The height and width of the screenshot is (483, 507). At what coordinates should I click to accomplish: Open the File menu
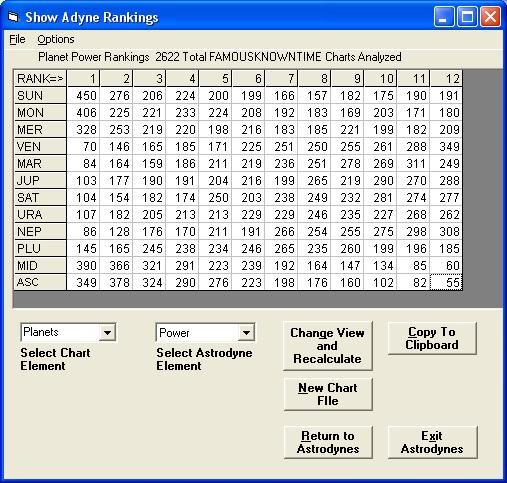[17, 39]
